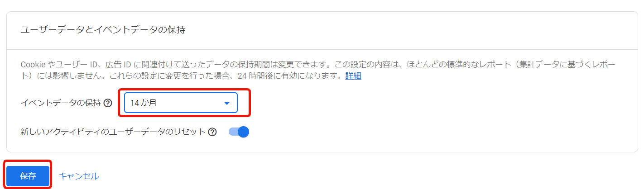Click the 新しいアクティビティのユーザーデータのリセット label text

click(113, 132)
